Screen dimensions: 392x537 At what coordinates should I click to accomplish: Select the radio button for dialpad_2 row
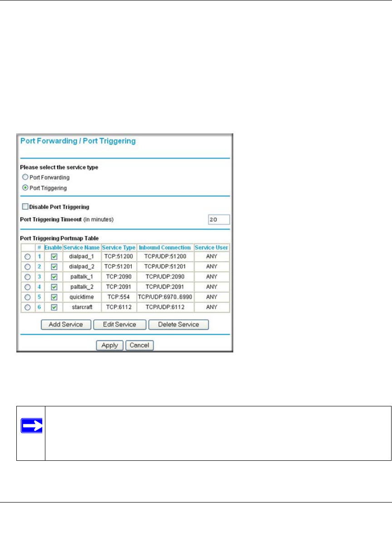click(27, 267)
